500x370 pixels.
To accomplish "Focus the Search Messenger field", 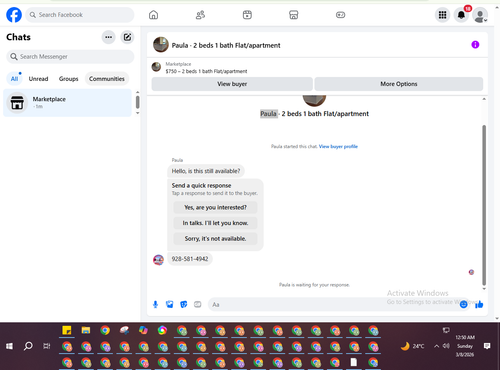I will tap(70, 57).
